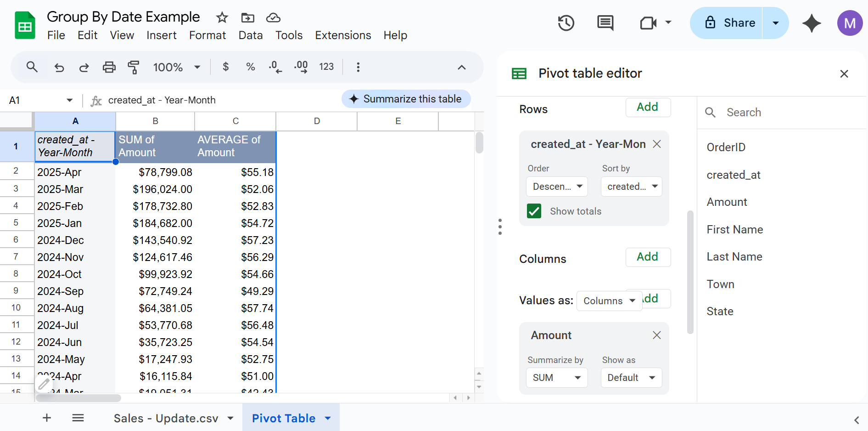Apply percent format icon

(x=250, y=67)
